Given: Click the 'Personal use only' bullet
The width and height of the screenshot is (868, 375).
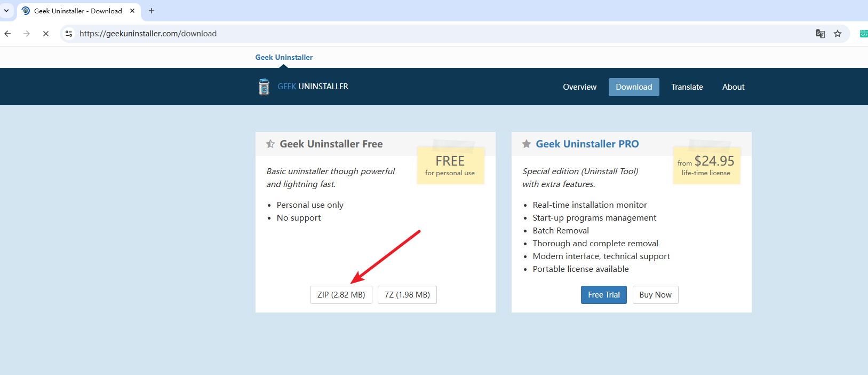Looking at the screenshot, I should tap(310, 205).
